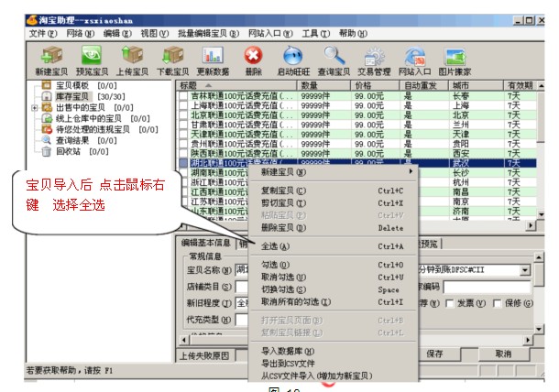Screen dimensions: 559x392
Task: Choose 剪切宝贝 in the context menu
Action: click(x=334, y=203)
